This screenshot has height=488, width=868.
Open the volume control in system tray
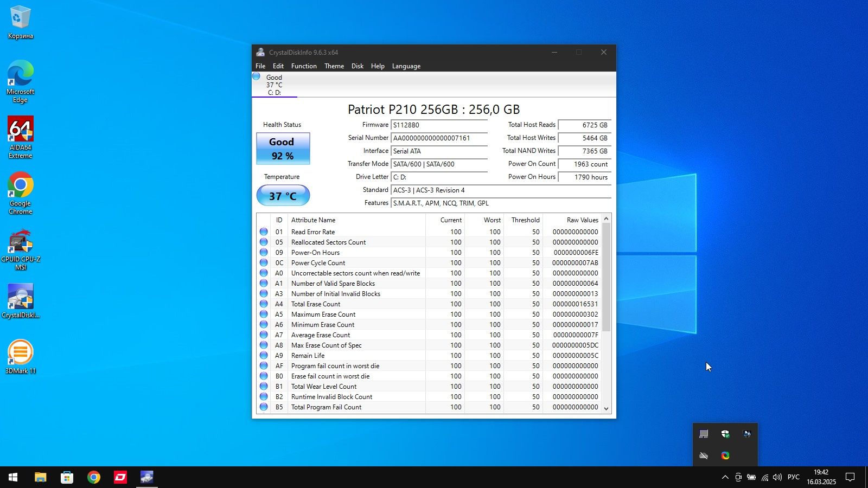coord(777,477)
